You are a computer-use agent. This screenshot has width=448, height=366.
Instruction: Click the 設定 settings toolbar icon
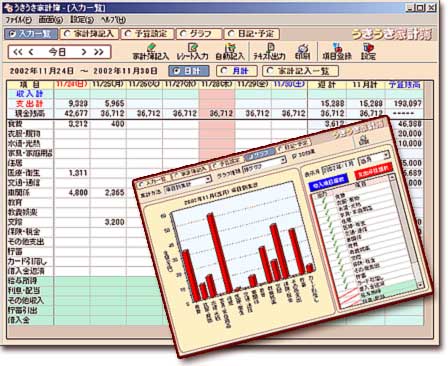(x=368, y=52)
